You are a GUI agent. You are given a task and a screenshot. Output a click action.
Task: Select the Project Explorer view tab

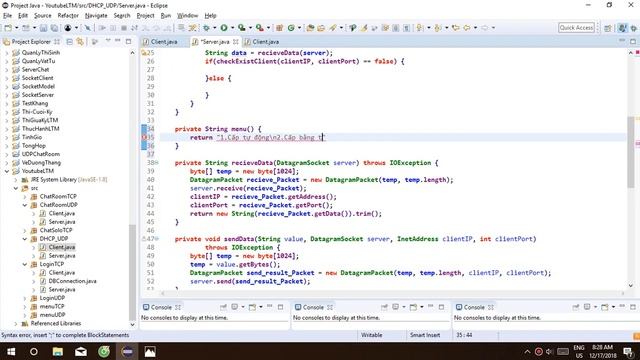click(x=31, y=42)
